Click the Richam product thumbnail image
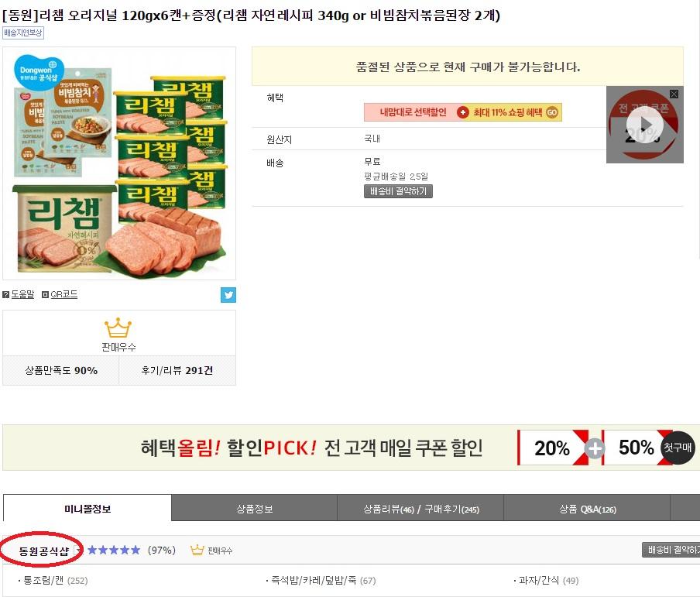 119,163
